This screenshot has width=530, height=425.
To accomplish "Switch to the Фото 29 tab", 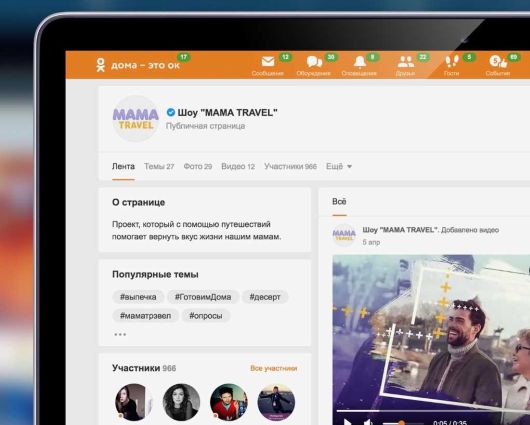I will tap(198, 166).
